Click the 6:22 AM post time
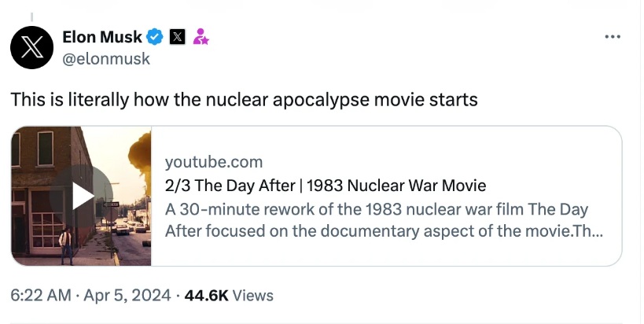 point(39,296)
